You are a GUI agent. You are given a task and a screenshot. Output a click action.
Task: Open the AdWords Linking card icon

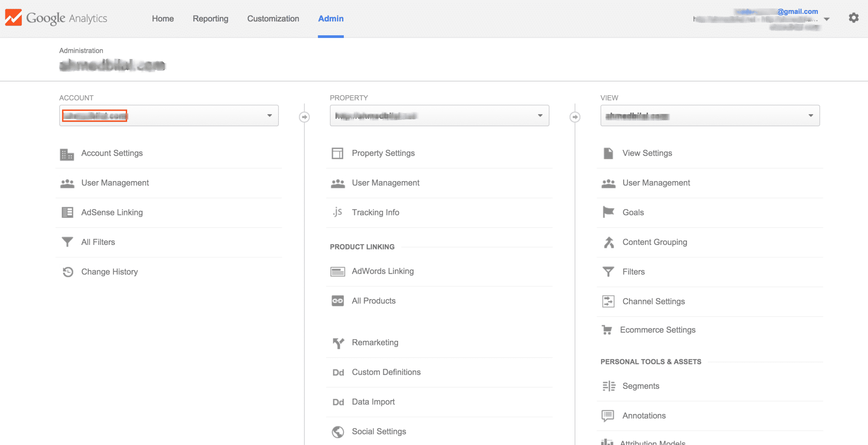(338, 271)
